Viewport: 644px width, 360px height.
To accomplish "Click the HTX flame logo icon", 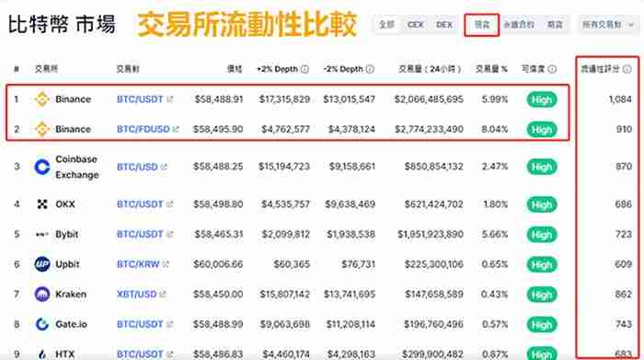I will pos(42,354).
